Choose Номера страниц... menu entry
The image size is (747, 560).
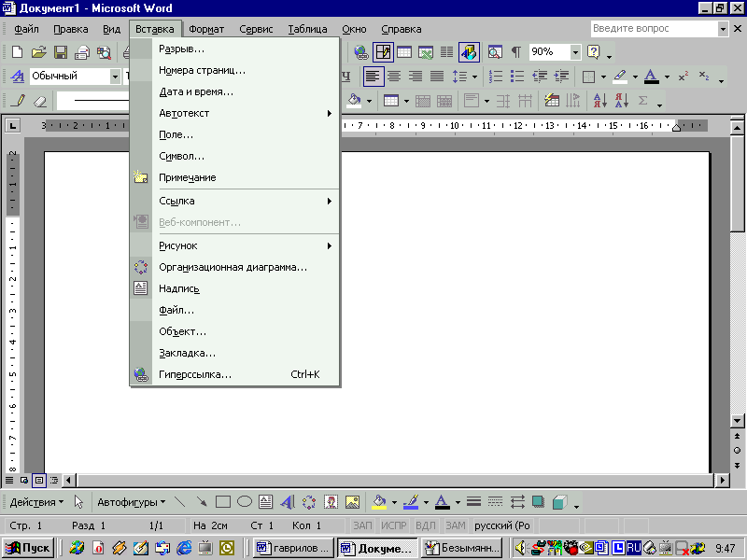(x=235, y=70)
